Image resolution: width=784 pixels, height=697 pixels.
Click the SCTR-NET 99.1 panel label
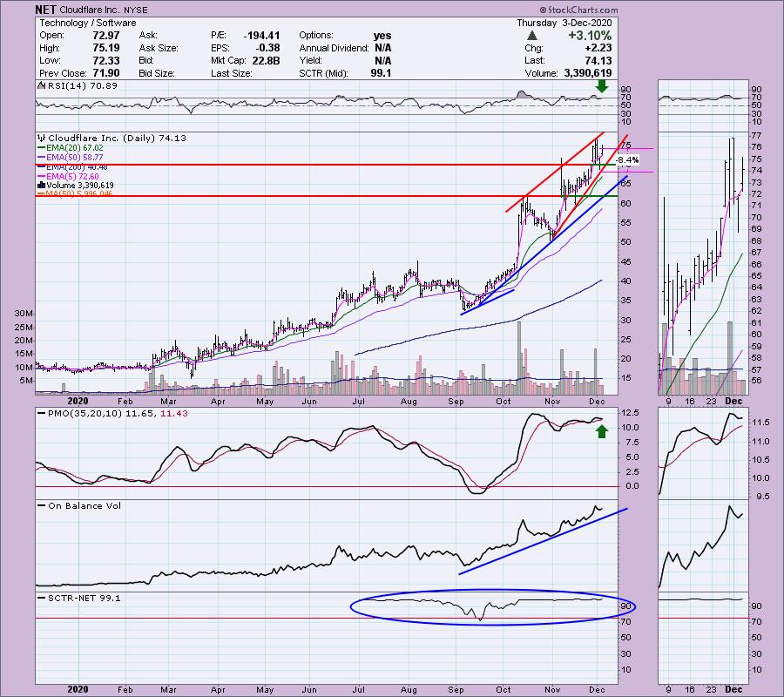click(x=84, y=598)
